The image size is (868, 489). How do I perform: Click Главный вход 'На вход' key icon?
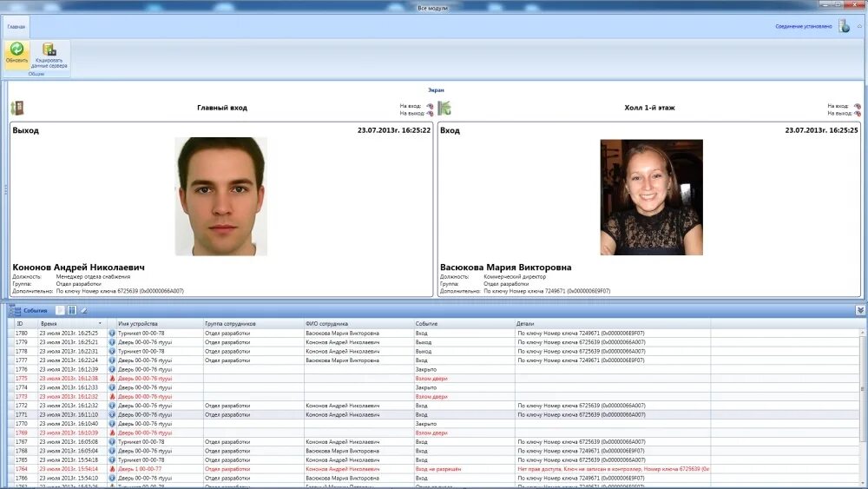tap(431, 106)
